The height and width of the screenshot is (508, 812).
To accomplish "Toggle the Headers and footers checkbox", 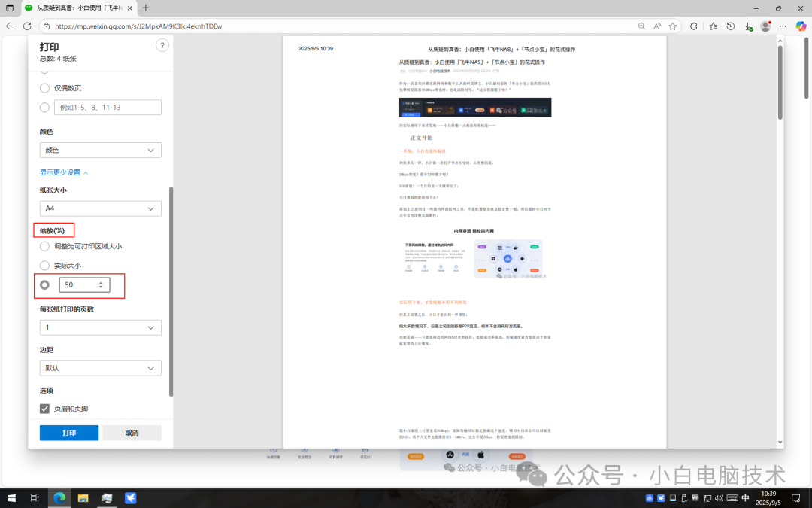I will tap(44, 409).
